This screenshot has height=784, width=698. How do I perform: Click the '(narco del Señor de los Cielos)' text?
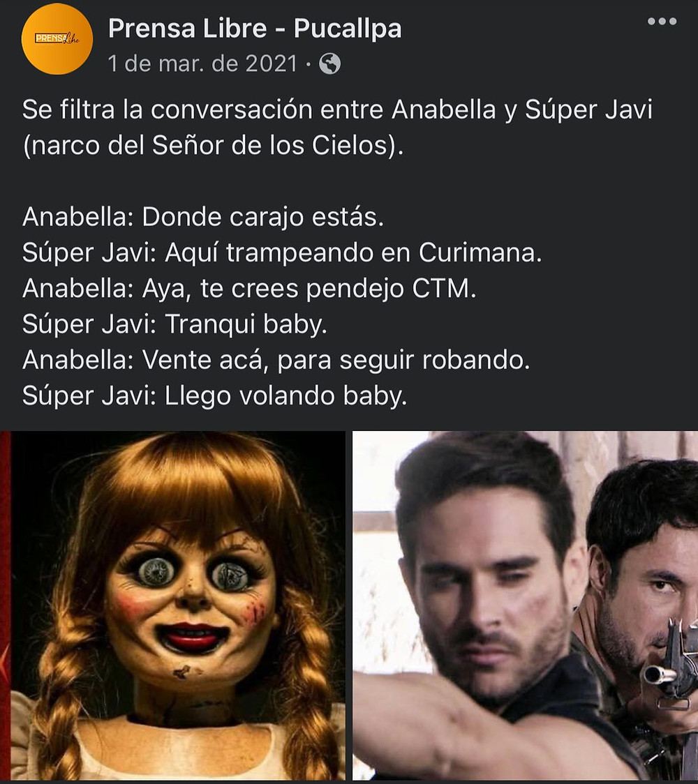[x=213, y=146]
